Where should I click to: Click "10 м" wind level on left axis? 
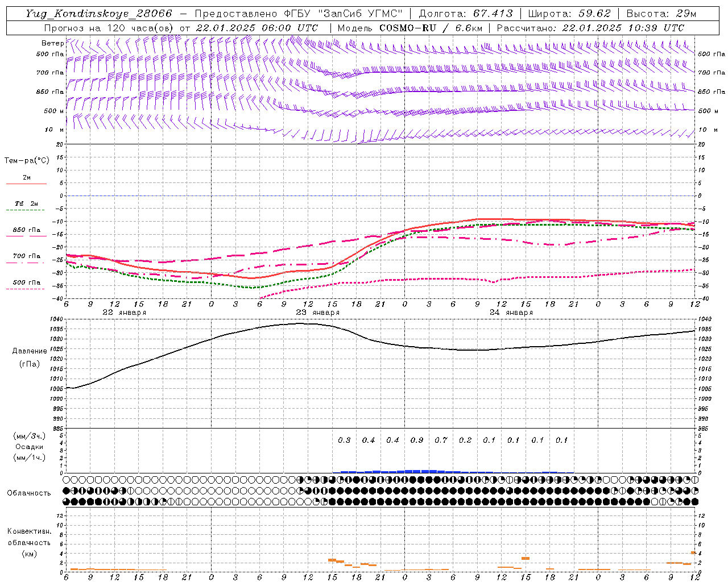point(54,130)
